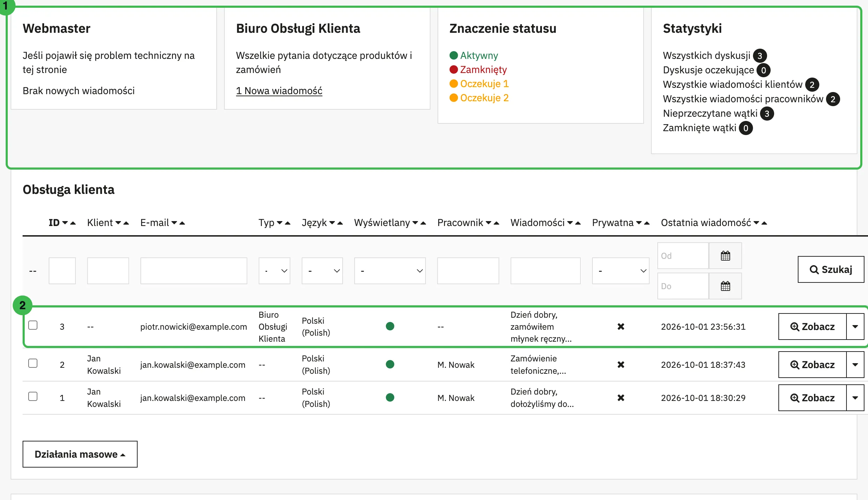The image size is (868, 500).
Task: Sort ID column ascending arrow
Action: 73,223
